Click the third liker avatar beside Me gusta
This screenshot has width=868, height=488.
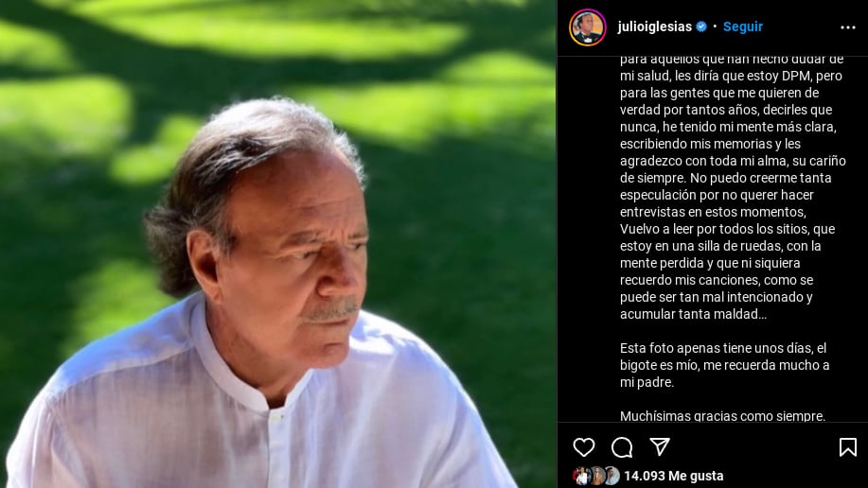point(611,476)
